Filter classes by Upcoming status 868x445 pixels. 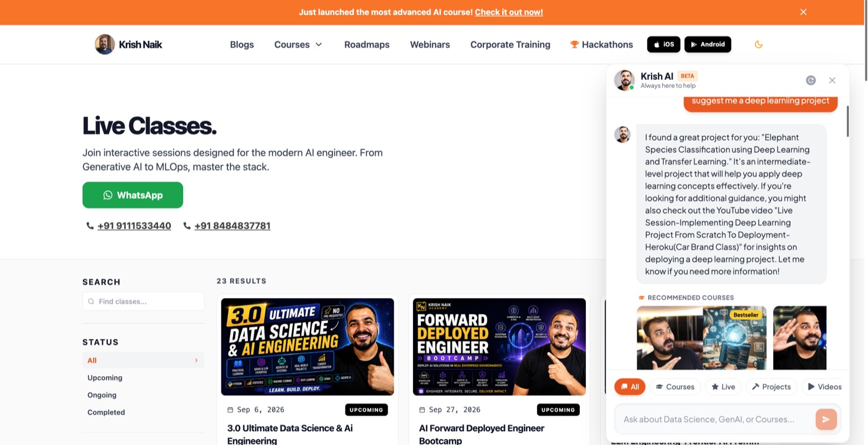click(105, 377)
